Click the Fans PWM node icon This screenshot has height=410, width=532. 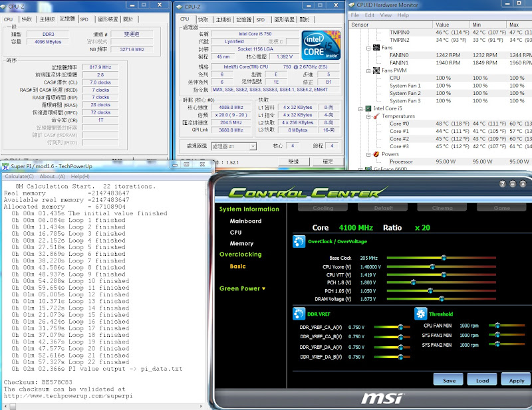point(376,70)
